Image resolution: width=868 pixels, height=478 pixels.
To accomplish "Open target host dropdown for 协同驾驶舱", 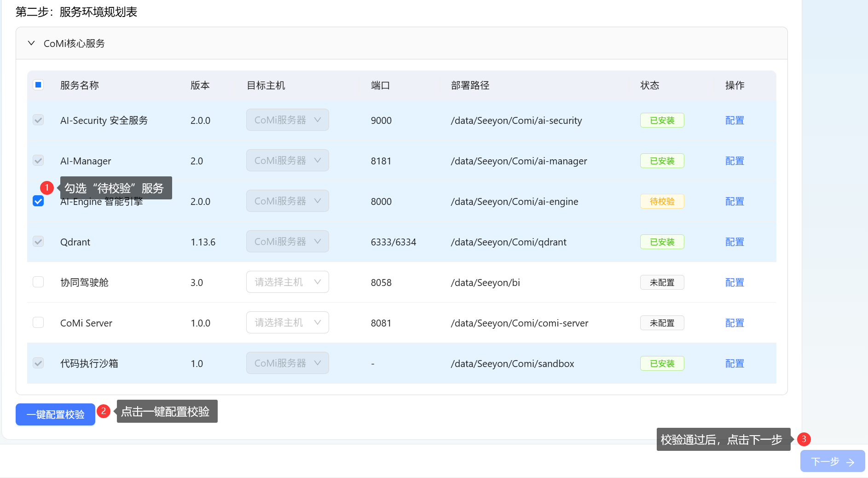I will [x=287, y=282].
